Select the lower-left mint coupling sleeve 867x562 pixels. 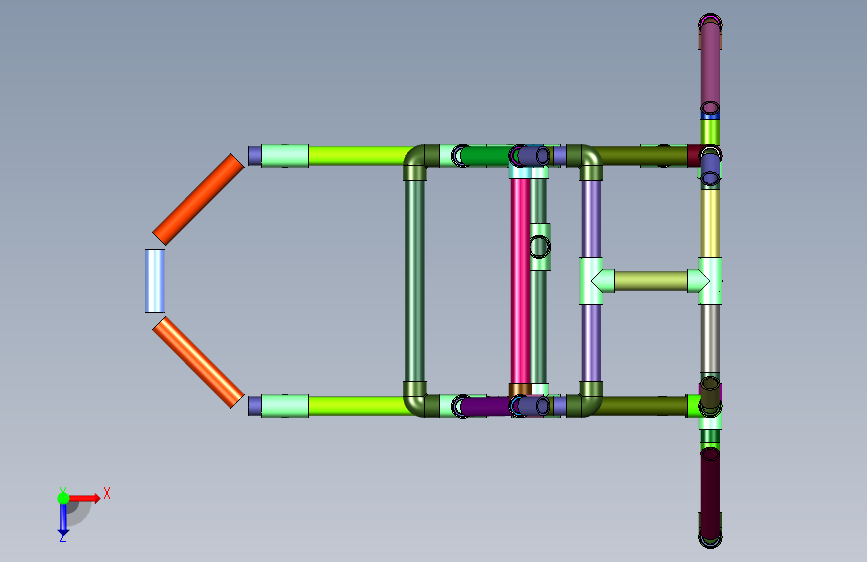coord(285,406)
